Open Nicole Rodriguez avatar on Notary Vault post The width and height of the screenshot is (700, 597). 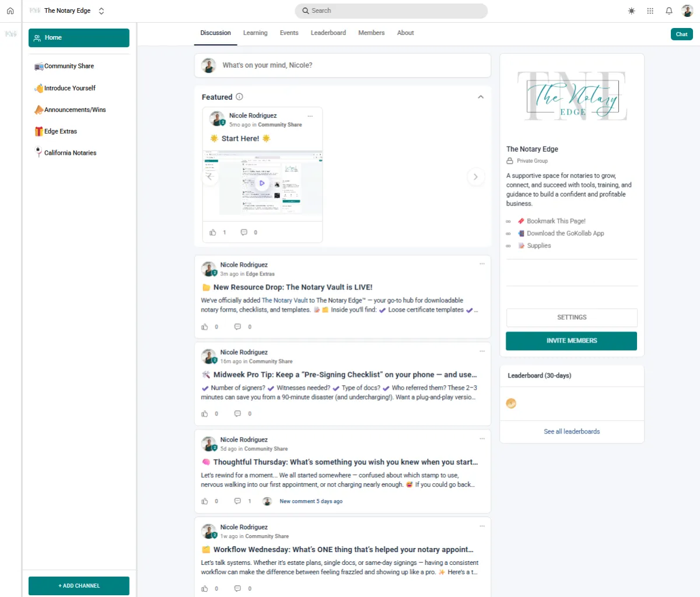pyautogui.click(x=208, y=269)
